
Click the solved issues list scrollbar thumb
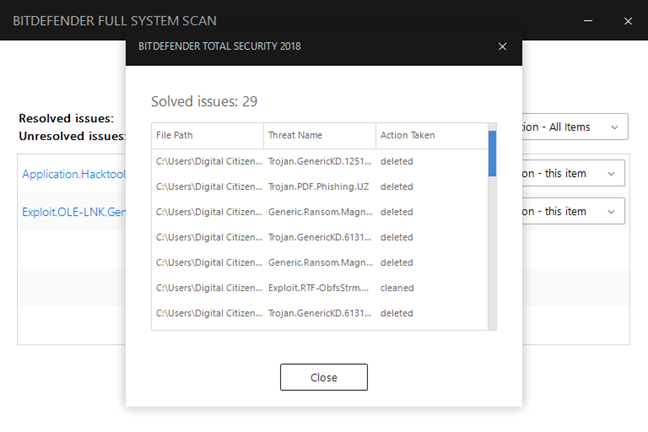[x=492, y=153]
